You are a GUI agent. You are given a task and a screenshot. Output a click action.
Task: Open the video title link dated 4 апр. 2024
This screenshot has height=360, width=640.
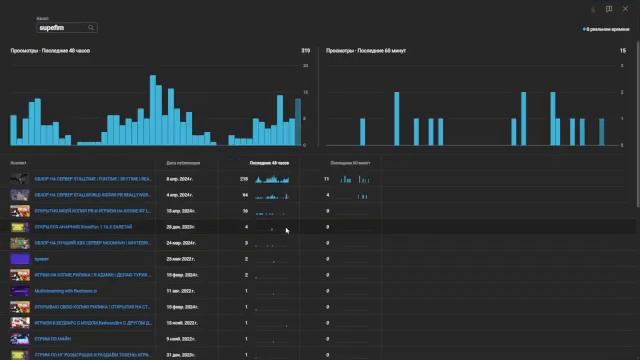point(93,195)
